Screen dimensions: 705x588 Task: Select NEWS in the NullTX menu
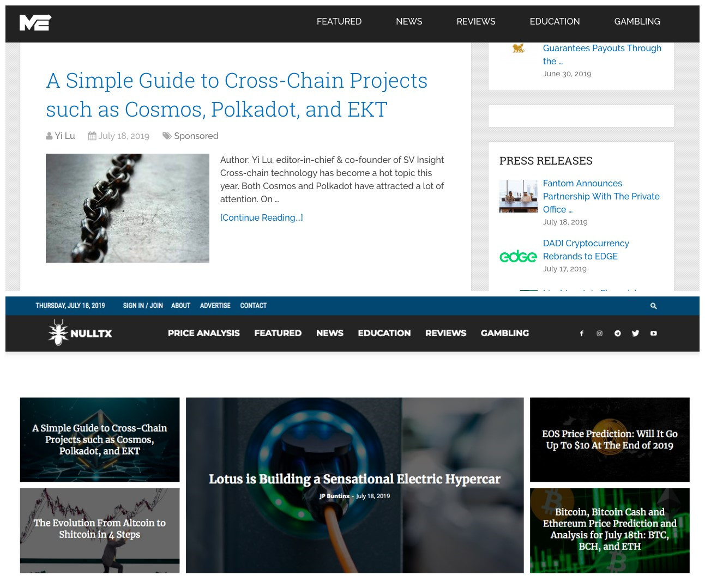[x=330, y=333]
